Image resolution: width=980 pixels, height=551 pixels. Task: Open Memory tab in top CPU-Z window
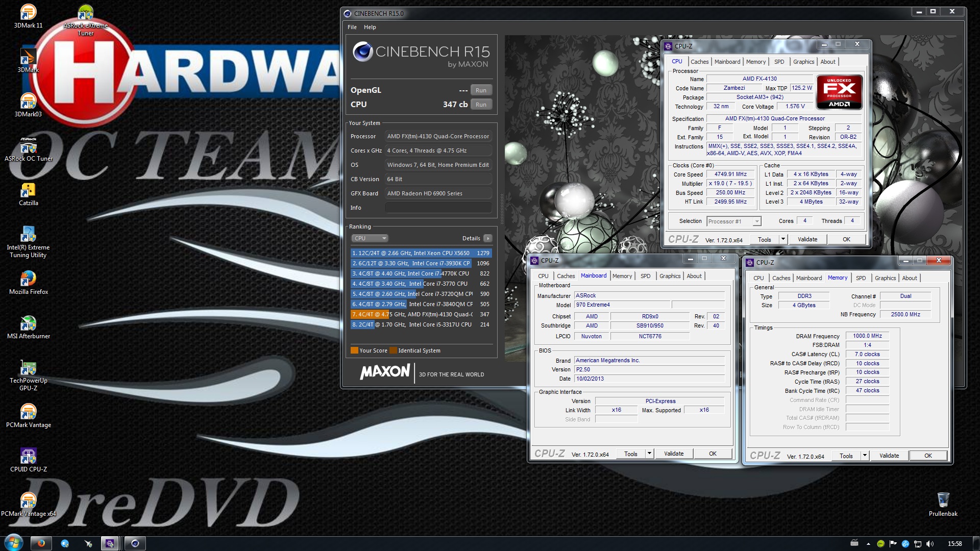pyautogui.click(x=756, y=62)
